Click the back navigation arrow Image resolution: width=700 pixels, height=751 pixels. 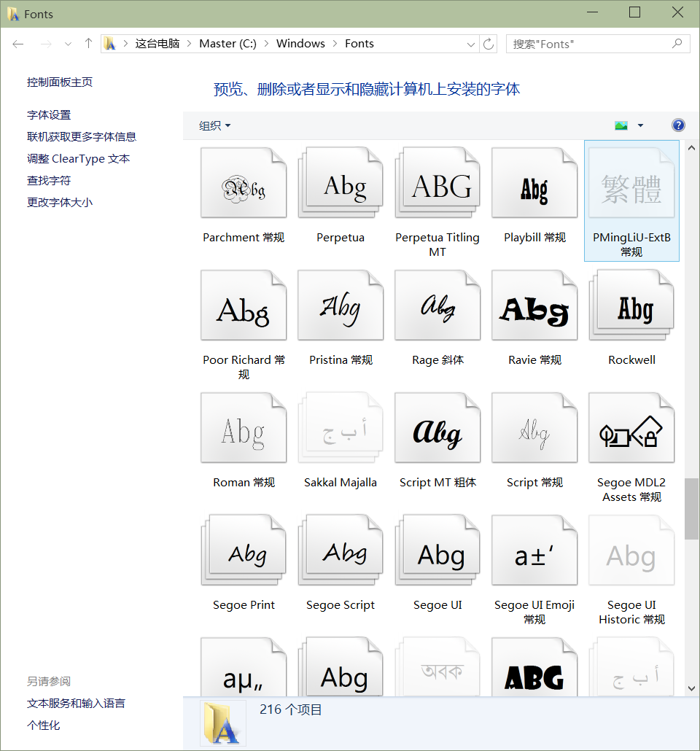[x=17, y=44]
